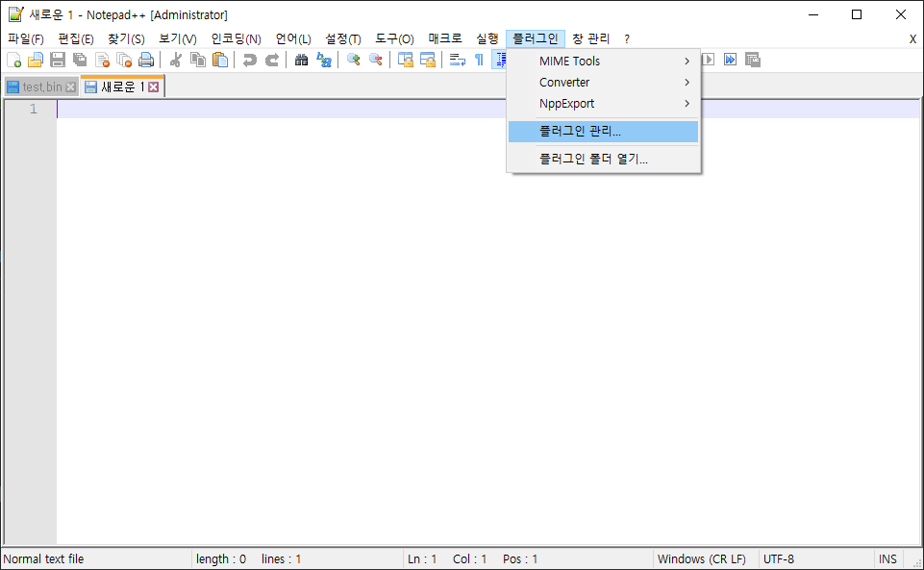The image size is (924, 570).
Task: Click the Save floppy disk icon
Action: [58, 60]
